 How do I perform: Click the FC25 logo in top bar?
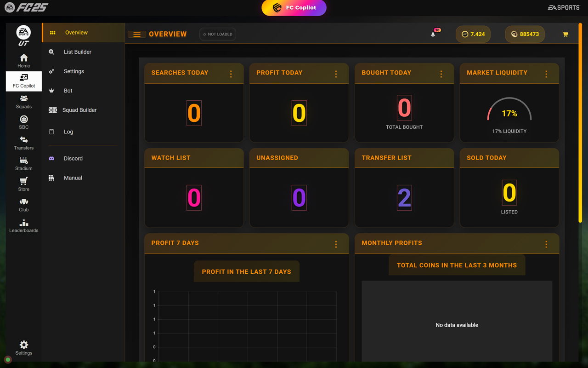click(x=26, y=7)
